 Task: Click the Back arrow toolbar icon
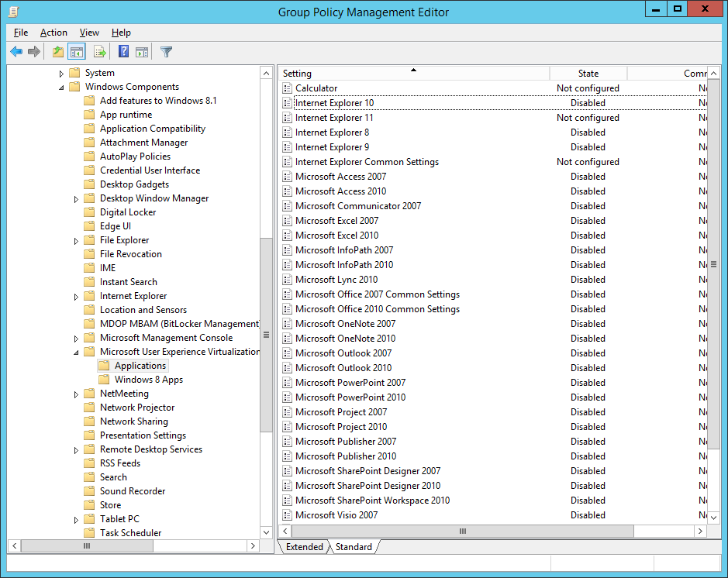point(16,51)
